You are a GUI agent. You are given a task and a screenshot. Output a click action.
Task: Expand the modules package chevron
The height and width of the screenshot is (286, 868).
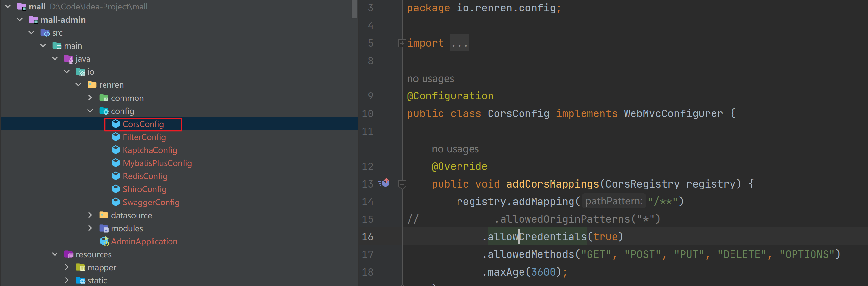(x=90, y=228)
